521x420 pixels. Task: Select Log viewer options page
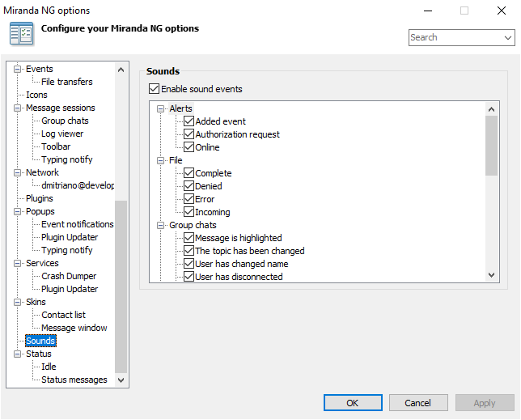tap(62, 134)
